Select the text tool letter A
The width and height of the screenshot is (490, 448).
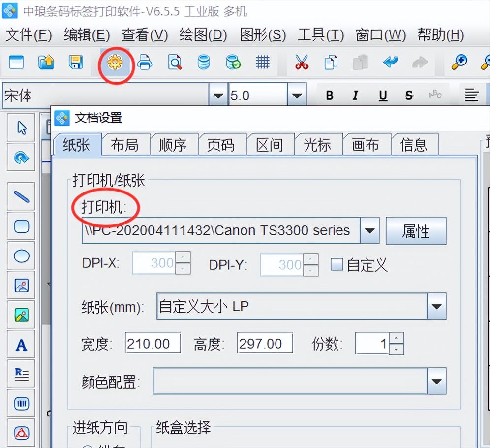[x=21, y=345]
